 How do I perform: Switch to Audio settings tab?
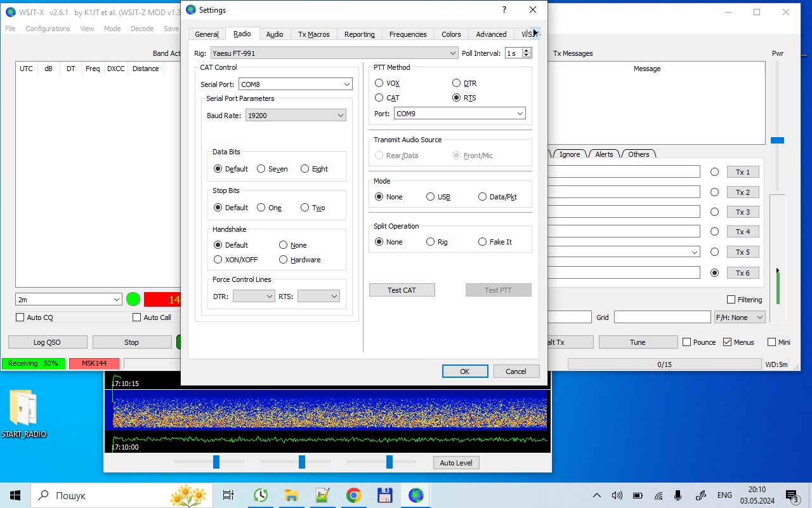pos(275,34)
